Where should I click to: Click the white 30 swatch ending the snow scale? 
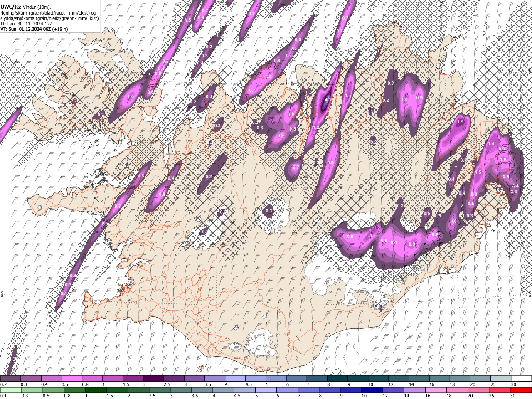click(521, 378)
